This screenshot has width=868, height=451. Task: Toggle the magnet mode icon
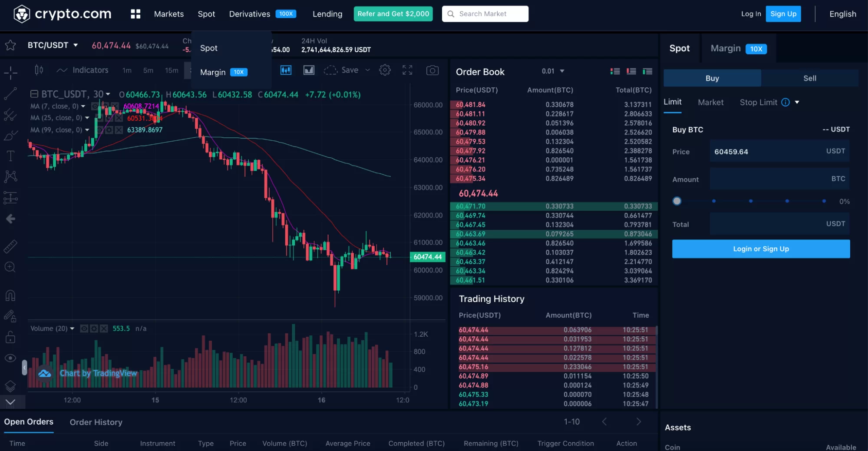coord(10,295)
